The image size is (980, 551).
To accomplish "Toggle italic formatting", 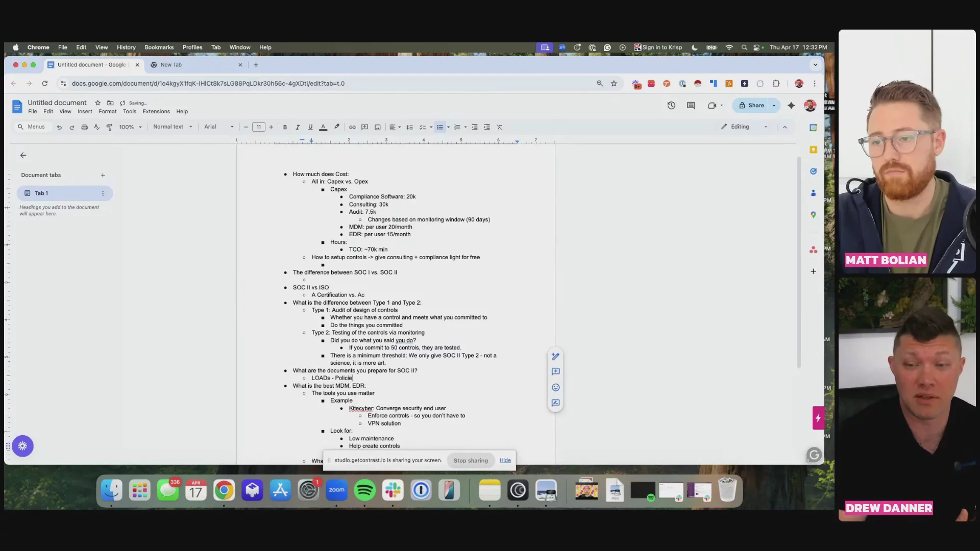I will point(298,127).
